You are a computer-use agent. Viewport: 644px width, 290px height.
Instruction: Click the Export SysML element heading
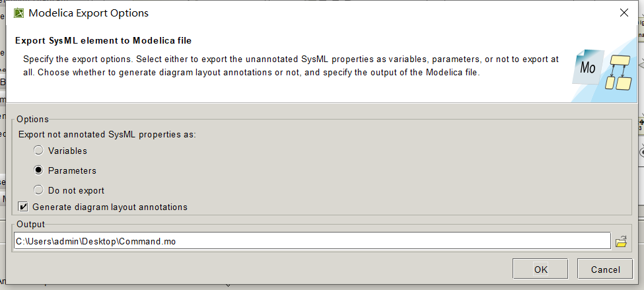pos(103,40)
